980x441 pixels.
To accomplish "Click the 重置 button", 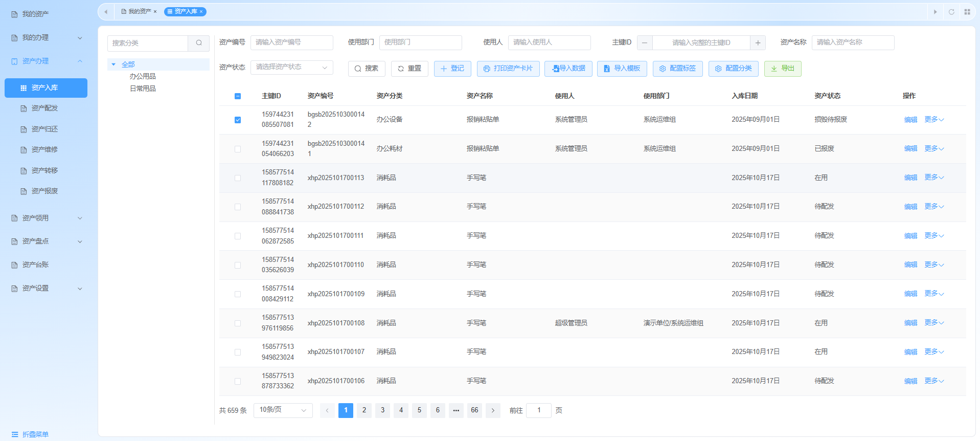I will (409, 69).
